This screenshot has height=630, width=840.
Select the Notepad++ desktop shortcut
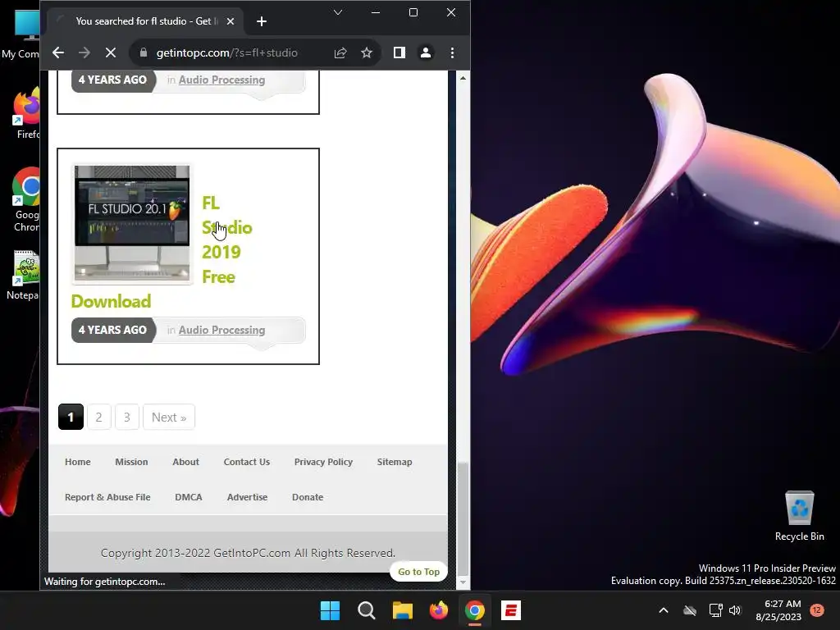click(22, 274)
